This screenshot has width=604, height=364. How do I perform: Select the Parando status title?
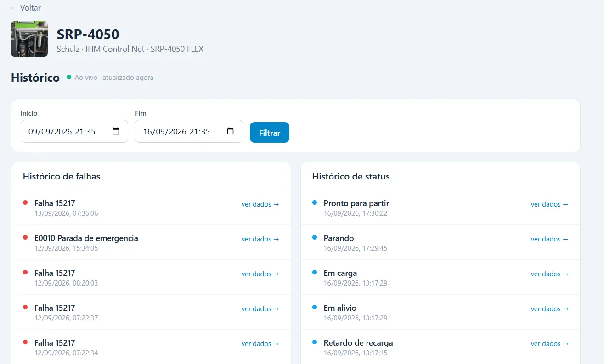point(339,238)
